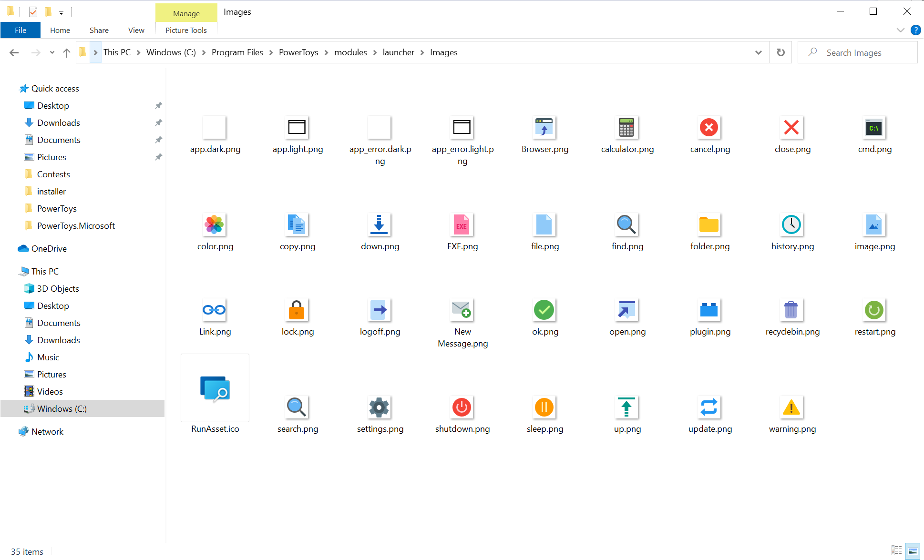Open the RunAsset.ico file
The image size is (924, 560).
pos(215,387)
